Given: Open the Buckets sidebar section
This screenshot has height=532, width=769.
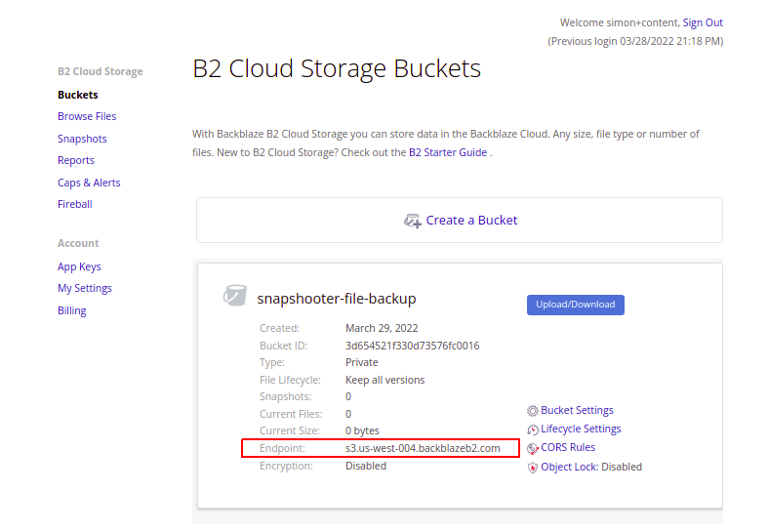Looking at the screenshot, I should pos(78,95).
